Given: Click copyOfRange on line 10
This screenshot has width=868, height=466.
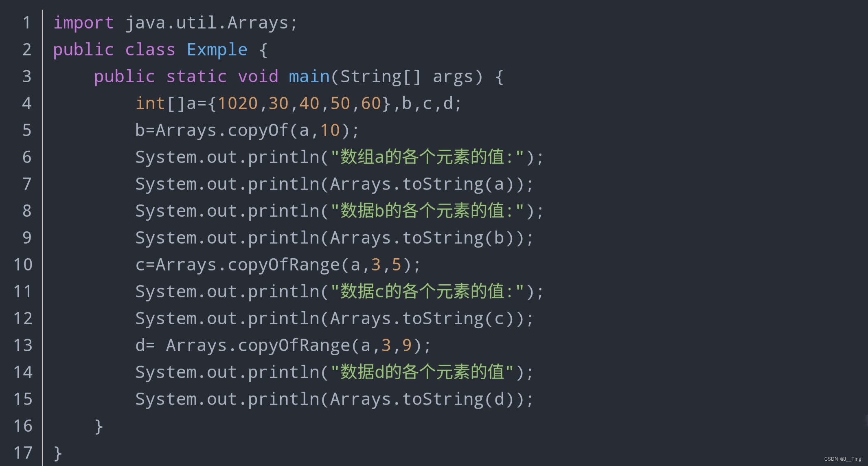Looking at the screenshot, I should (x=283, y=265).
